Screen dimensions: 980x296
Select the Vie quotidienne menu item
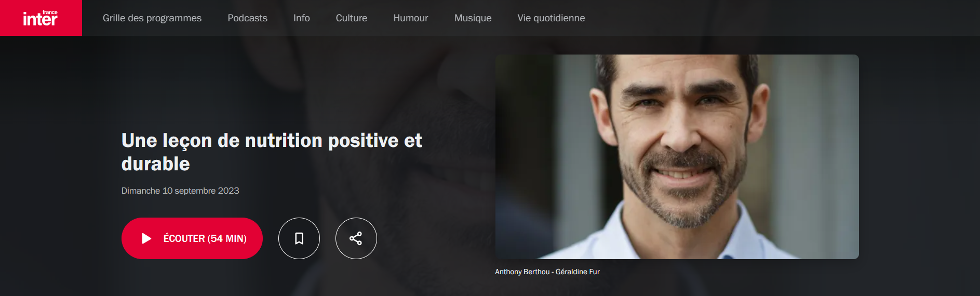coord(551,18)
